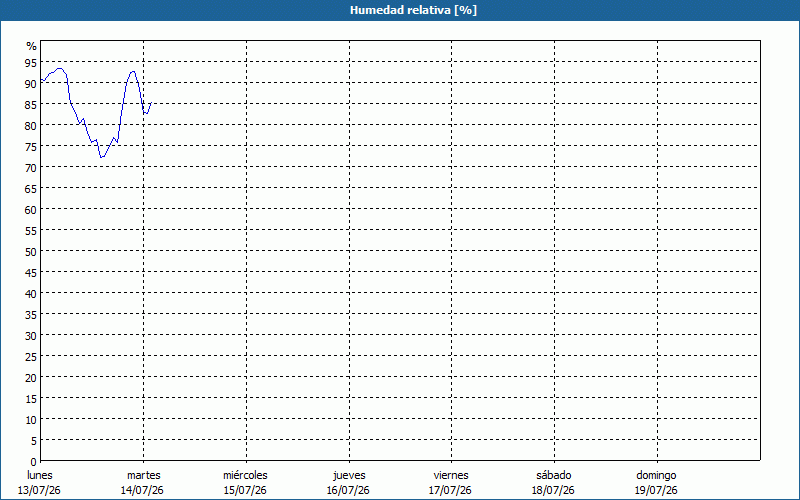Click the 'miércoles' day label

coord(245,475)
